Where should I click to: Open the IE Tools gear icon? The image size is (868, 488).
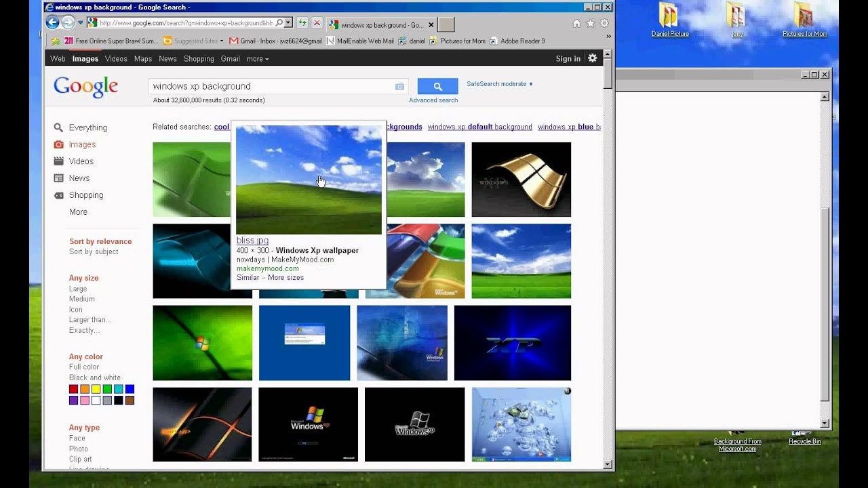[x=604, y=23]
